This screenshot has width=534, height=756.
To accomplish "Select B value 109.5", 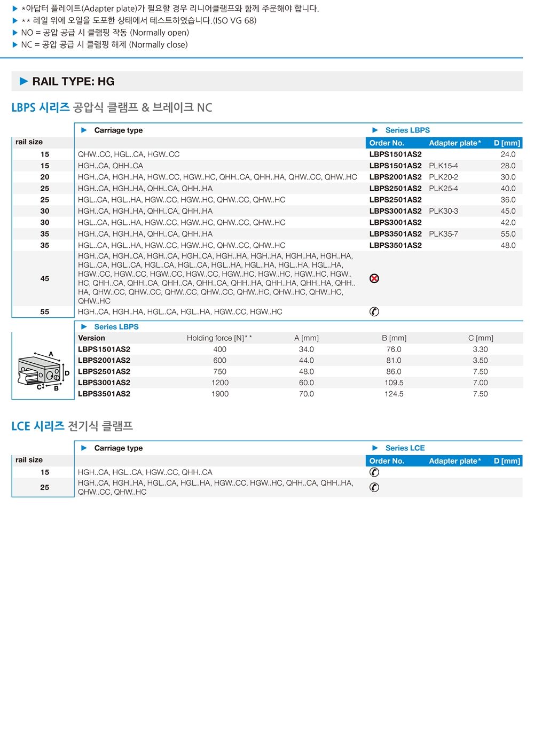I will click(x=394, y=383).
